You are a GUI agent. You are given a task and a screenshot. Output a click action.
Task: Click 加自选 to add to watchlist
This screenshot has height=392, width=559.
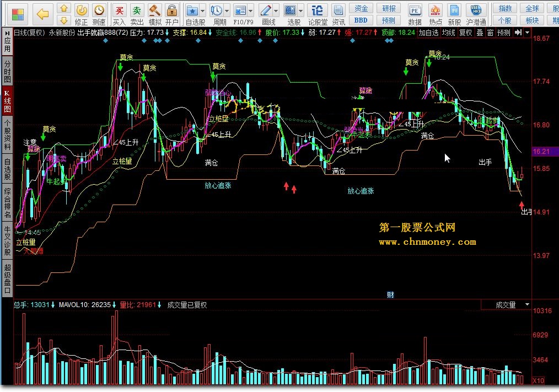(428, 33)
